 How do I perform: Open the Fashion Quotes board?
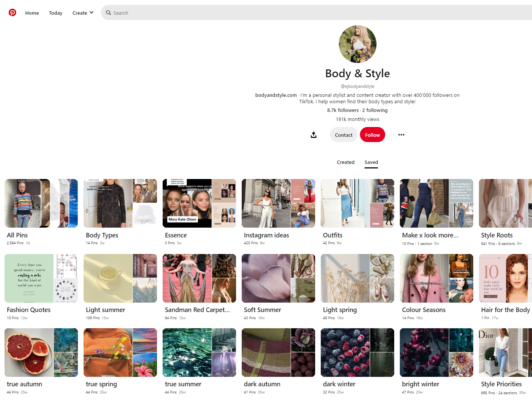click(41, 278)
